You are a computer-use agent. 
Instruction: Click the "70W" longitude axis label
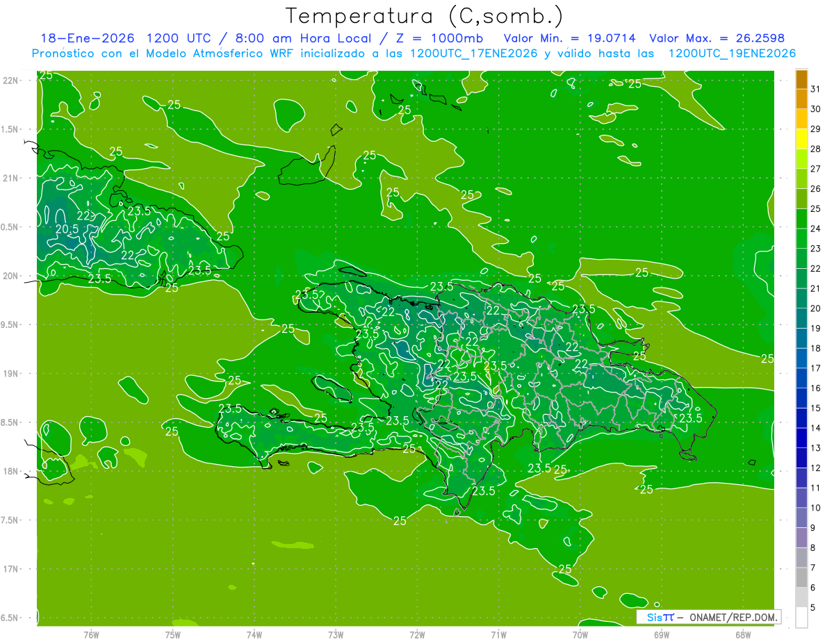(x=580, y=634)
